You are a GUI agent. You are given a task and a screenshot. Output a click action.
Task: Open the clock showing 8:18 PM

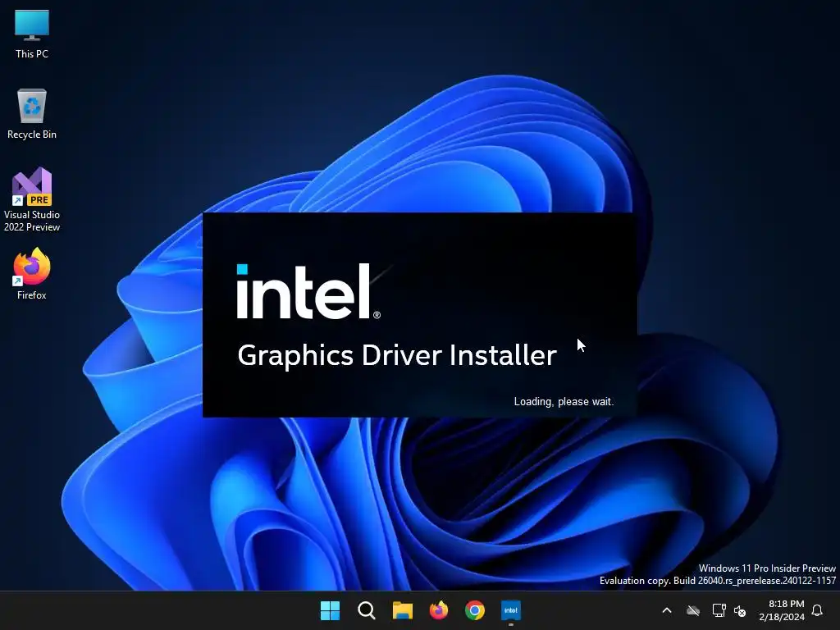coord(782,610)
